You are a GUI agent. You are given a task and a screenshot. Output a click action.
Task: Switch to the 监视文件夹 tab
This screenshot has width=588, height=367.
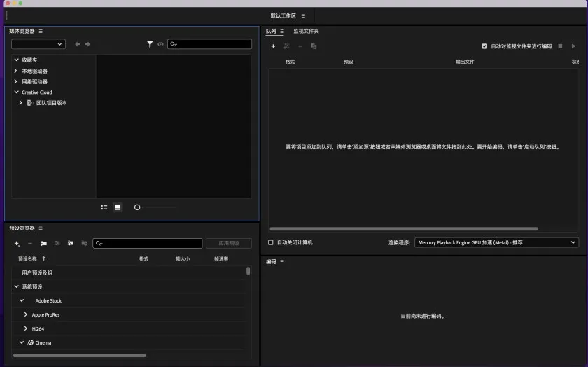306,31
